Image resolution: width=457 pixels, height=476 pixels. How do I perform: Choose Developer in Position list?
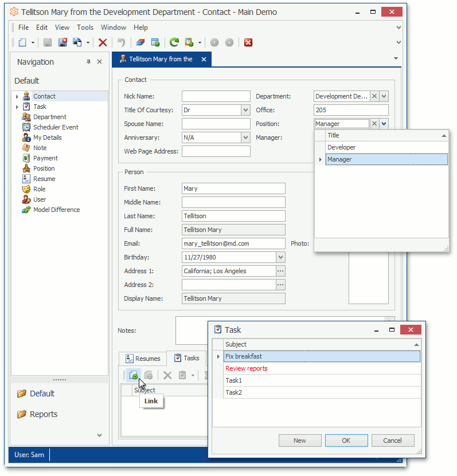(386, 147)
